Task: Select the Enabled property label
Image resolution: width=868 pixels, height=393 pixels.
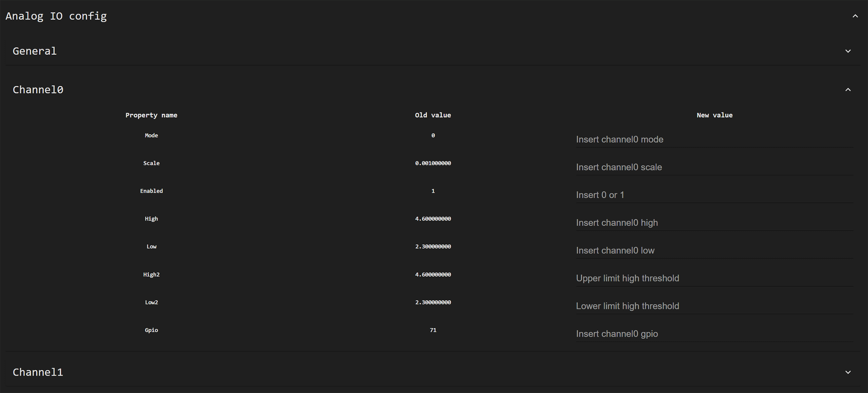Action: pyautogui.click(x=151, y=191)
